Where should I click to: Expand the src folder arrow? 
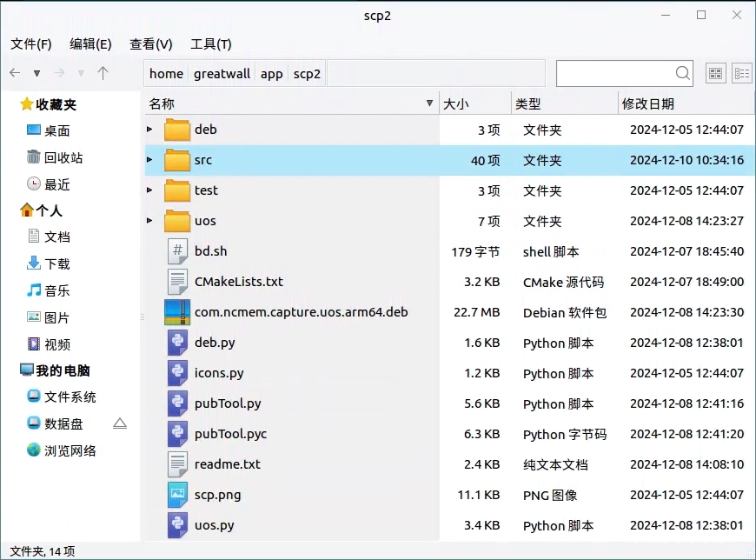coord(149,160)
